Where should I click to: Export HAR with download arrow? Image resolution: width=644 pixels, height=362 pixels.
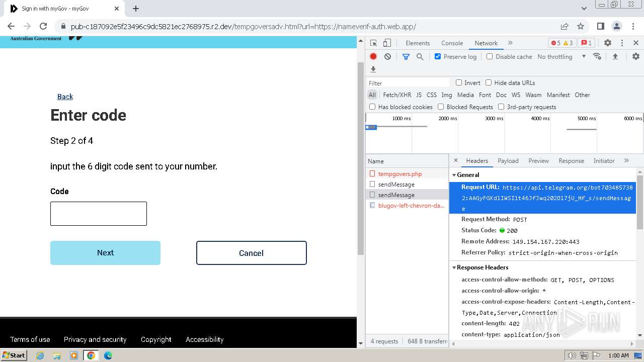pos(373,69)
